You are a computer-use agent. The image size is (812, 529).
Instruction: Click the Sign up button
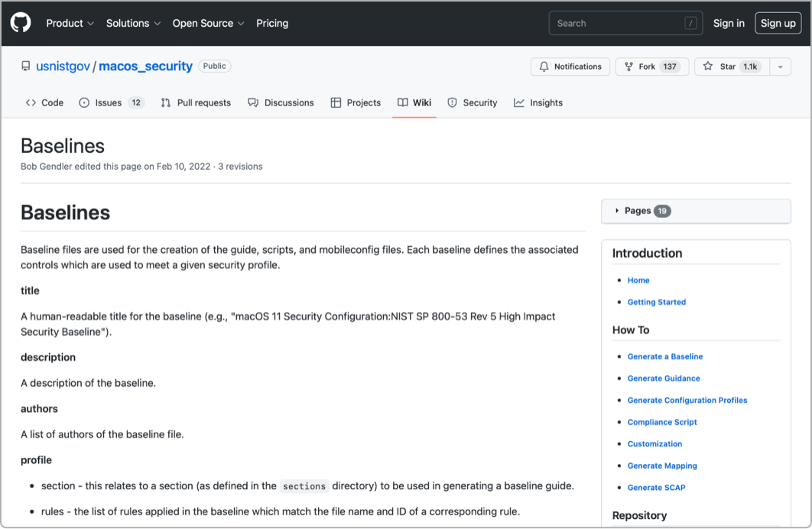[778, 23]
